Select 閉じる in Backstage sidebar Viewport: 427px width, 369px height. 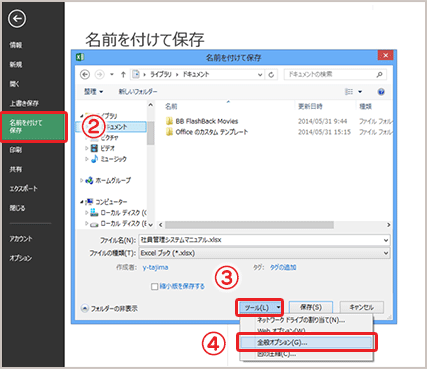click(x=17, y=208)
